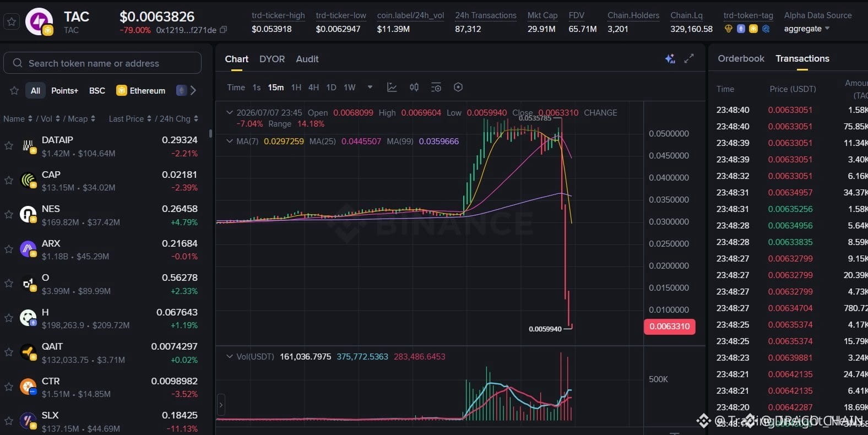Open the chart display settings icon
The width and height of the screenshot is (868, 435).
pos(436,87)
